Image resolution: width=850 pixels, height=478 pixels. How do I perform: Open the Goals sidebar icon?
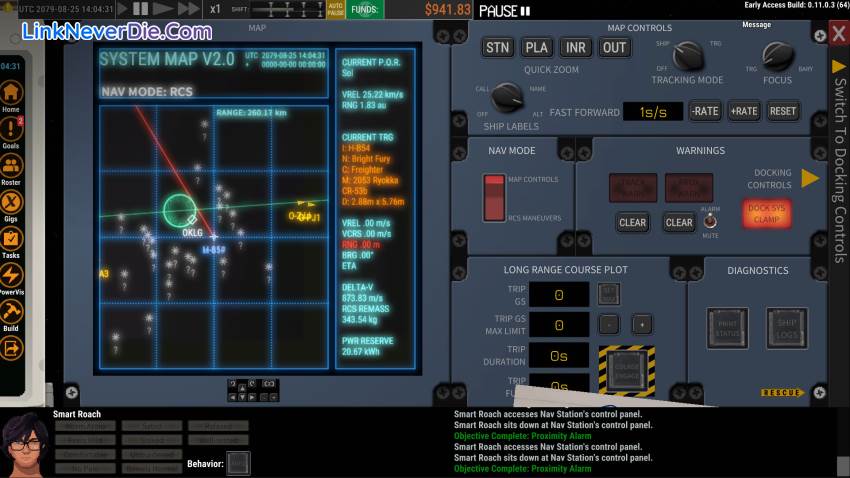[11, 128]
